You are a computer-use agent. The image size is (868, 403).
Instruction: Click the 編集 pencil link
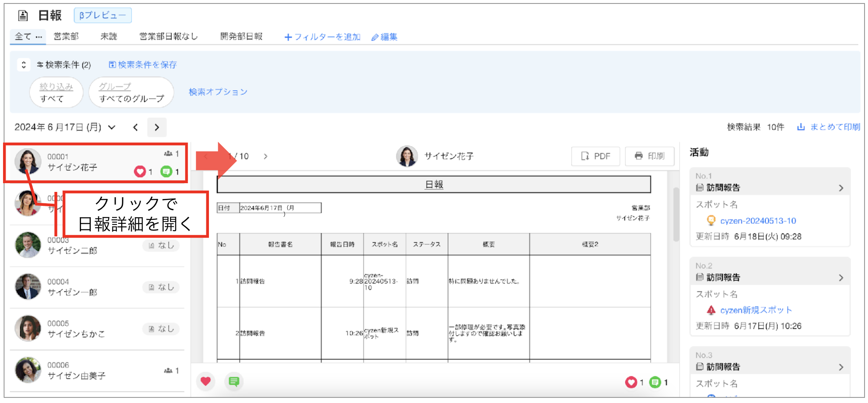(384, 37)
